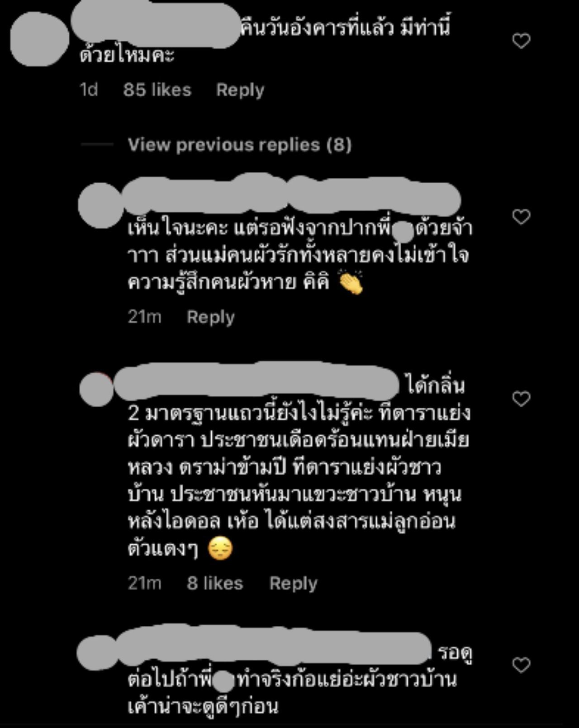Open avatar of the bottom commenter
The image size is (579, 728).
click(97, 652)
